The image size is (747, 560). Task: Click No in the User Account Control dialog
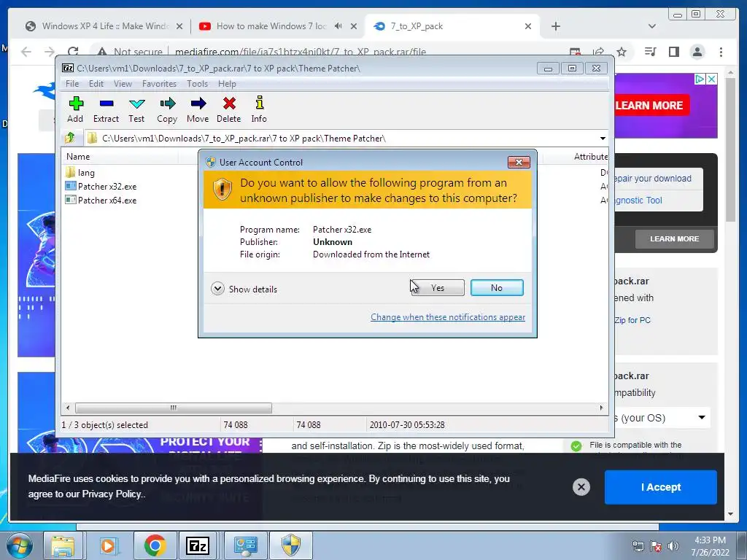click(x=497, y=287)
